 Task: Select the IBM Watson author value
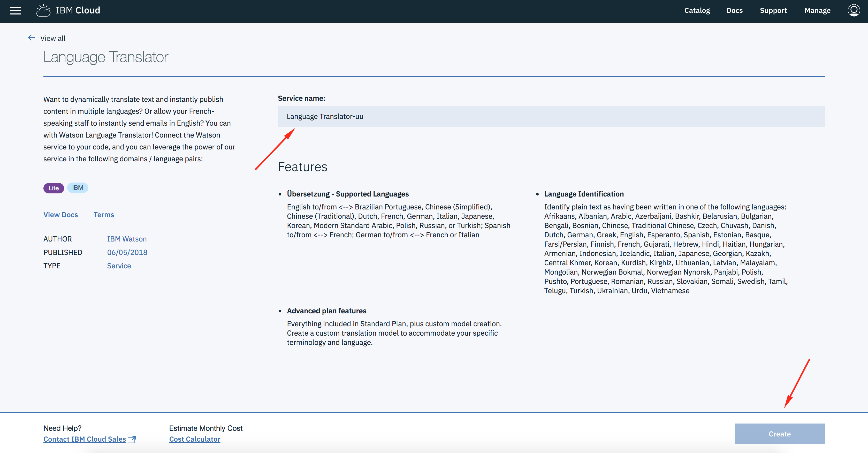tap(127, 239)
